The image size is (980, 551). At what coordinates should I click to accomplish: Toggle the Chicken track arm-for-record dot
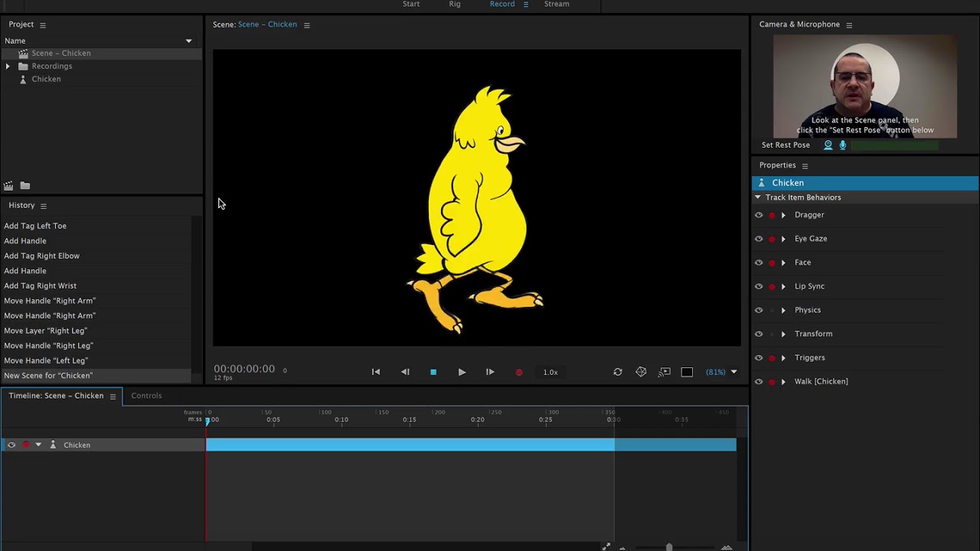pyautogui.click(x=26, y=445)
